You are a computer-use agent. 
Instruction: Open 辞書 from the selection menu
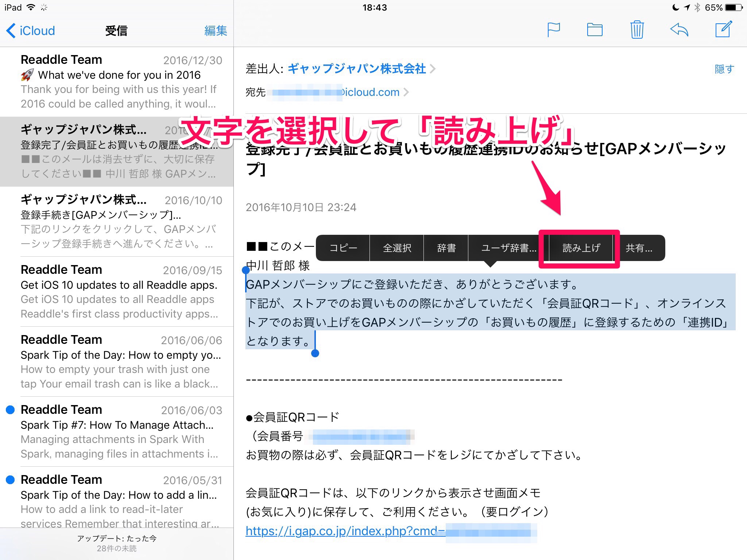point(446,248)
